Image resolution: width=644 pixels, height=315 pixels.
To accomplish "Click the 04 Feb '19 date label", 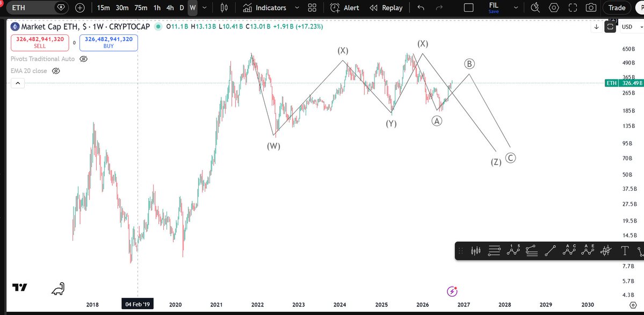I will [x=138, y=305].
